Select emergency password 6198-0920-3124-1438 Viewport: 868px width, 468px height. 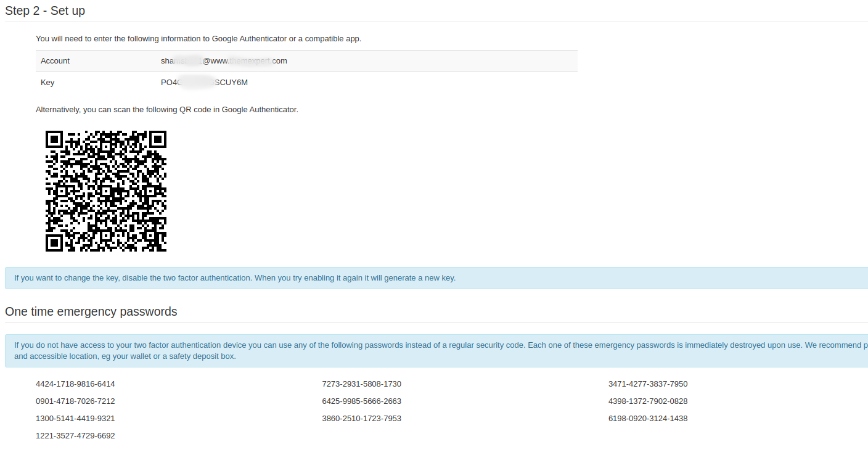pyautogui.click(x=648, y=418)
